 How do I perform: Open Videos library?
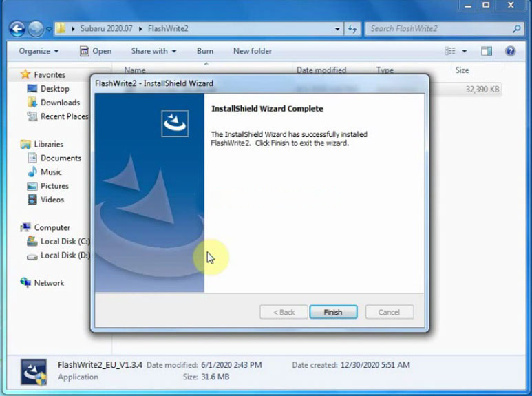tap(52, 200)
